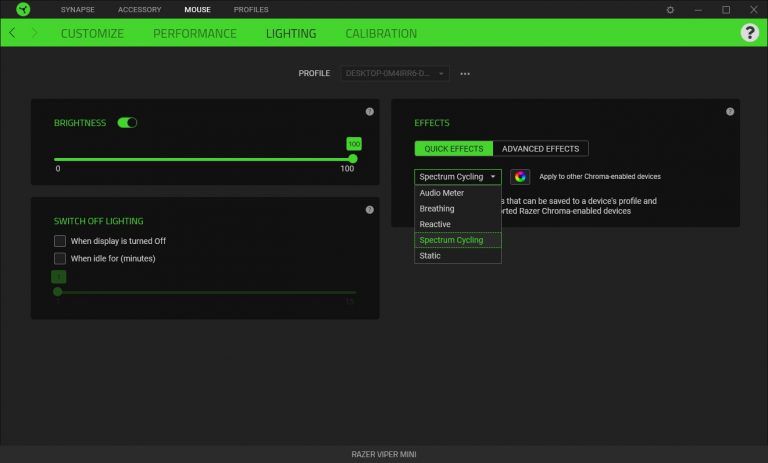Check 'When display is turned Off'

click(x=60, y=241)
